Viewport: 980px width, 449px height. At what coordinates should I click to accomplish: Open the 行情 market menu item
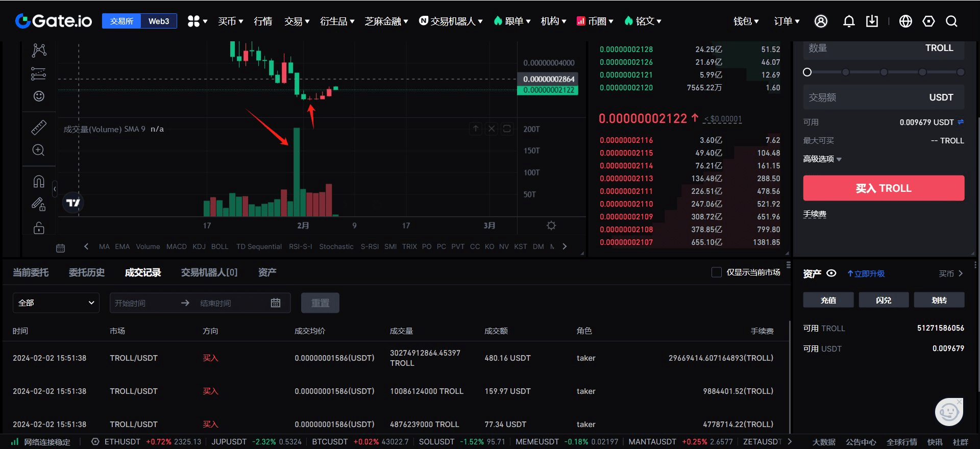[263, 21]
